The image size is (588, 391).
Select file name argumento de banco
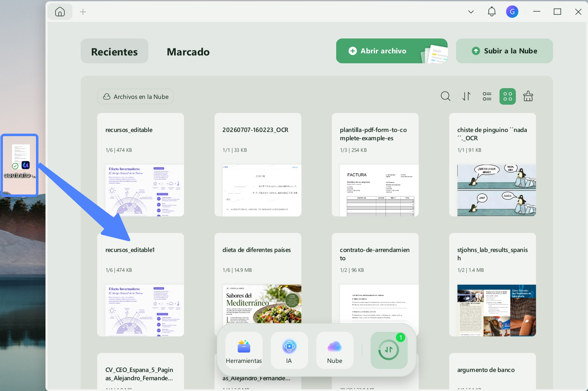click(486, 370)
